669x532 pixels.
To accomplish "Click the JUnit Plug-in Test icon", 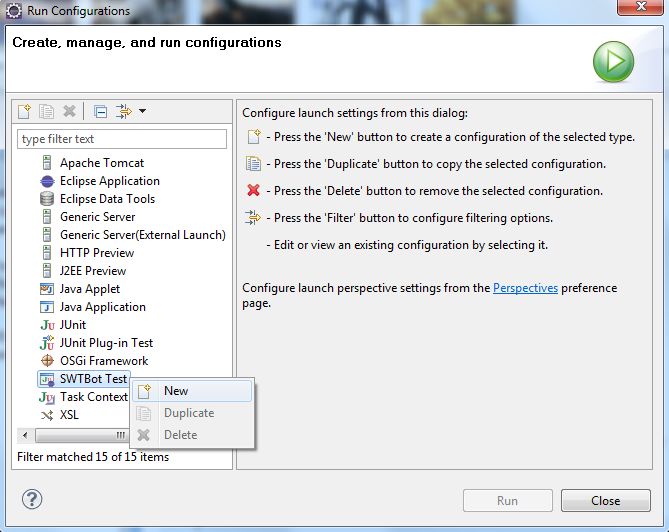I will (47, 343).
